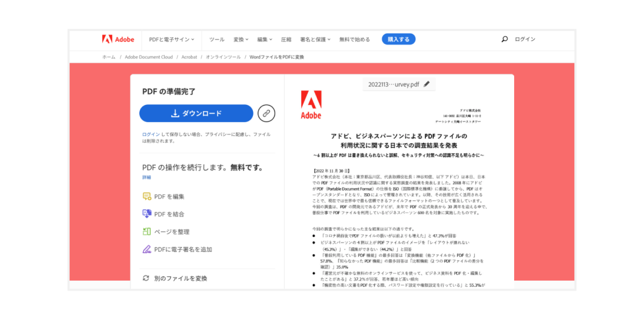The width and height of the screenshot is (644, 320).
Task: Expand the PDFと電子サイン dropdown menu
Action: click(x=172, y=39)
